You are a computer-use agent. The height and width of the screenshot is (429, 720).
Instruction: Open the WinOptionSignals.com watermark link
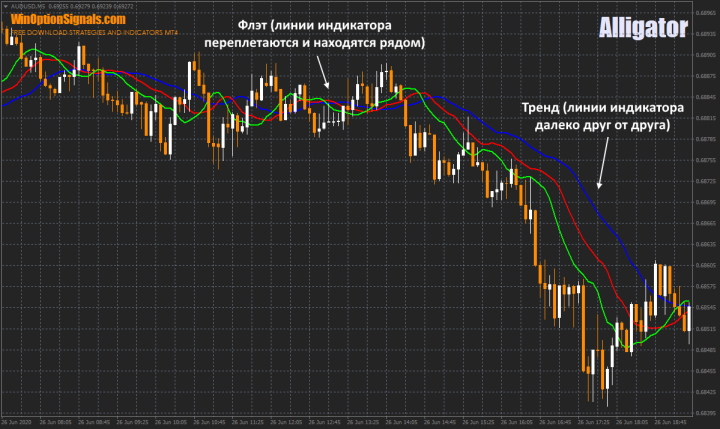click(68, 19)
